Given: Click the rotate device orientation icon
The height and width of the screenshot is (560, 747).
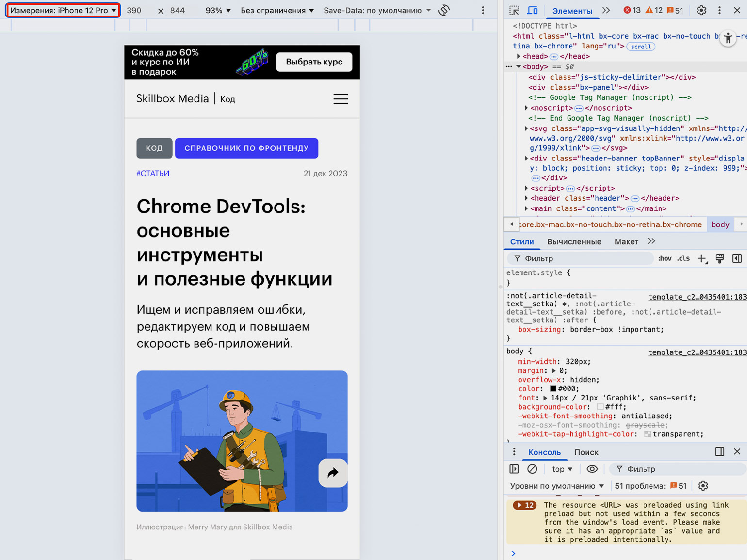Looking at the screenshot, I should pos(444,10).
